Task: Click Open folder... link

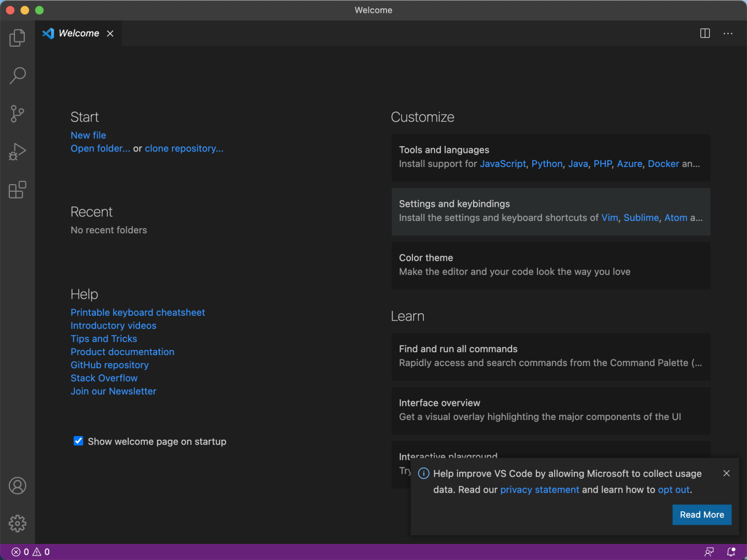Action: (x=101, y=148)
